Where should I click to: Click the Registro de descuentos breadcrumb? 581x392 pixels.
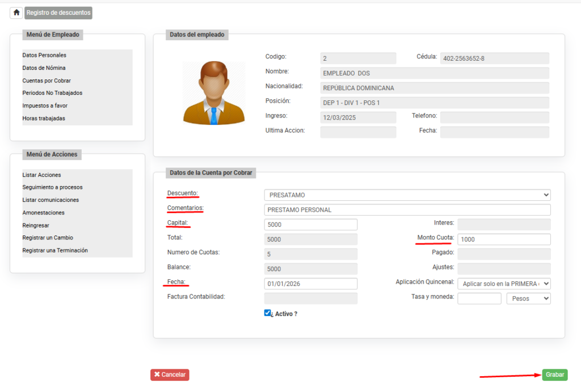[x=58, y=12]
